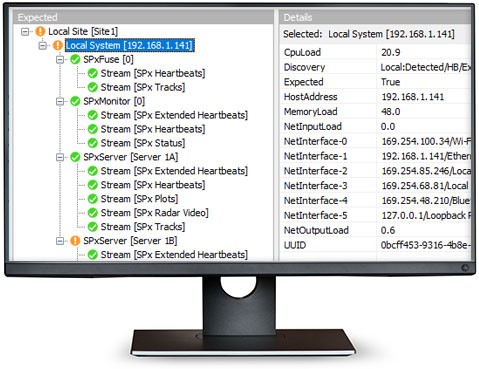Viewport: 479px width, 369px height.
Task: Click the Local:Detected/HB discovery value
Action: [426, 67]
